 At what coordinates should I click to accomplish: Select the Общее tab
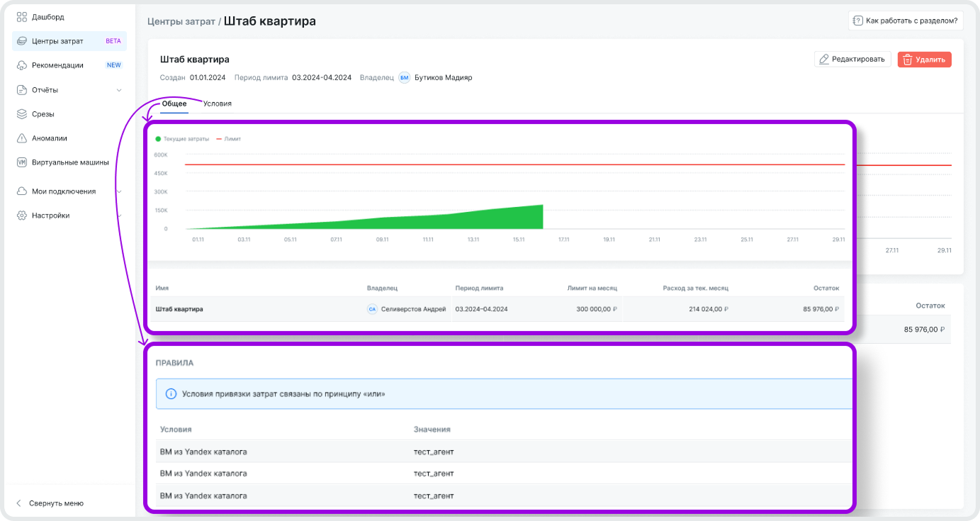(x=174, y=103)
